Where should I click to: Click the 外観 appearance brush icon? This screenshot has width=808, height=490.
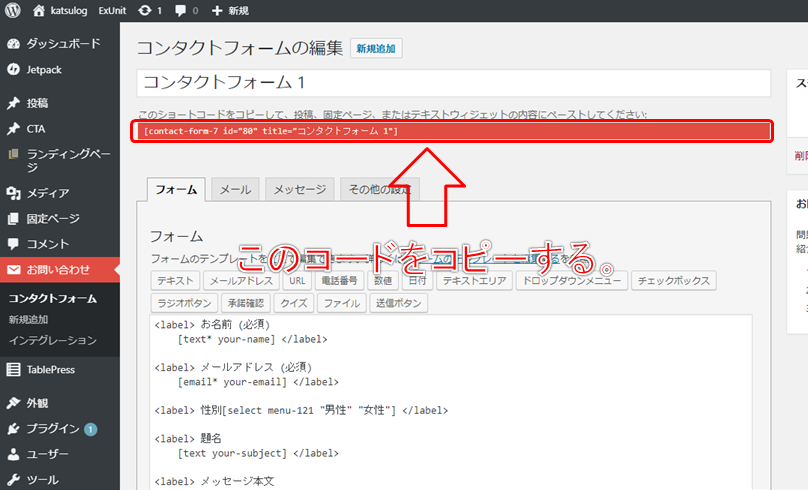[13, 403]
